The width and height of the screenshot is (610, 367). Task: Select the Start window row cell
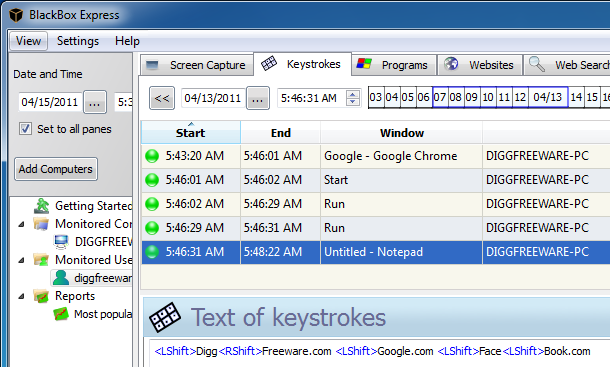pos(401,180)
